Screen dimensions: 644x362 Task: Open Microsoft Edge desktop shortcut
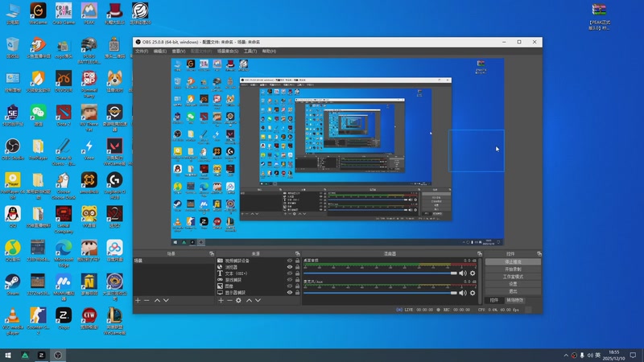click(64, 253)
